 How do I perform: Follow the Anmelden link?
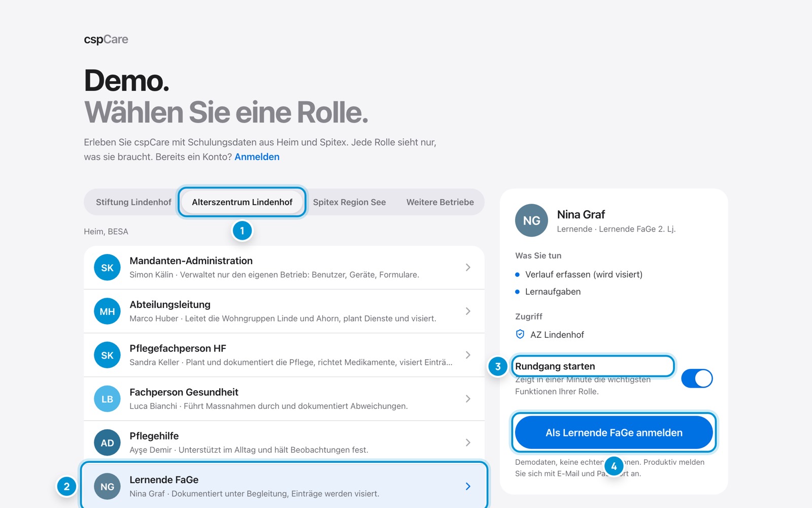pyautogui.click(x=257, y=157)
